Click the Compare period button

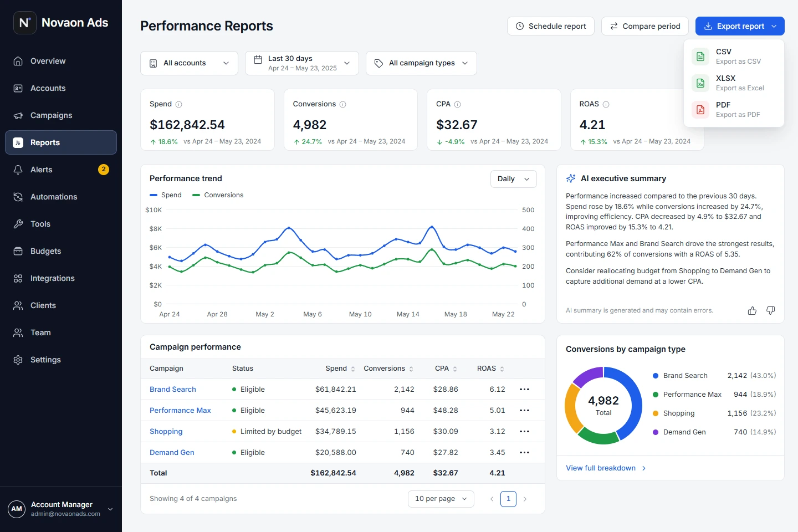click(645, 26)
